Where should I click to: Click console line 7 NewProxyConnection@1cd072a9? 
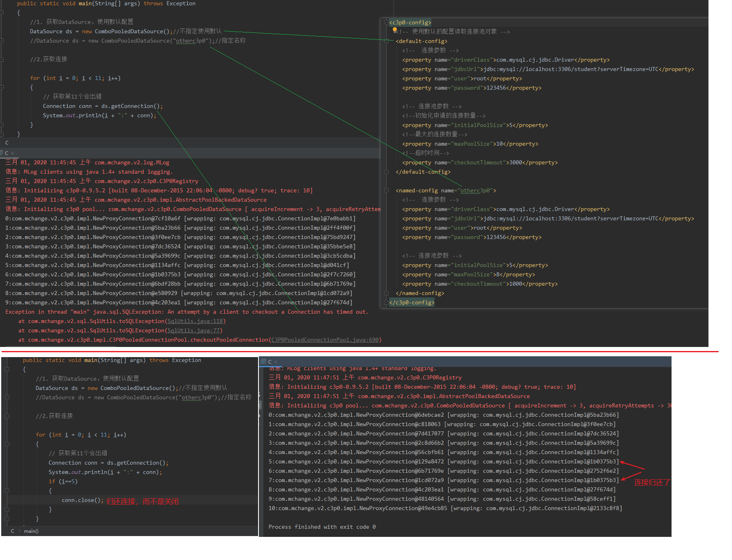point(444,480)
